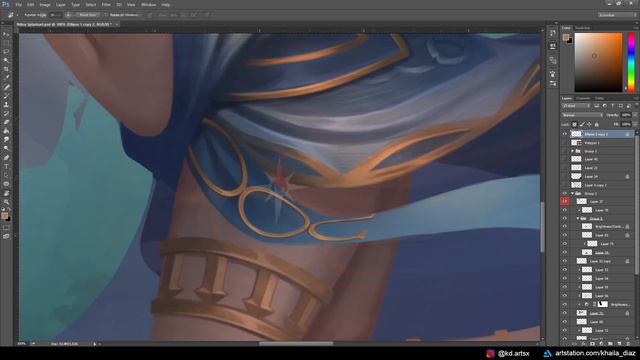Screen dimensions: 640x360
Task: Lock image pixels brush icon
Action: coord(582,124)
